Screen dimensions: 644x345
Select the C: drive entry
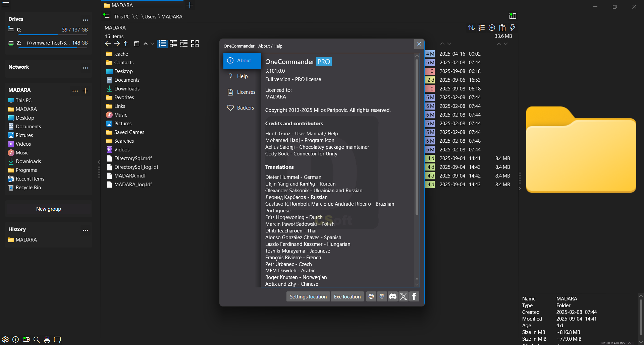48,30
